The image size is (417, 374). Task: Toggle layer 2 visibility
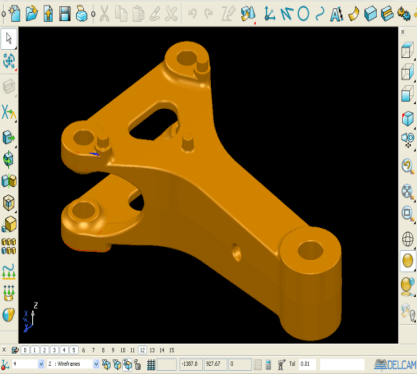[x=44, y=350]
